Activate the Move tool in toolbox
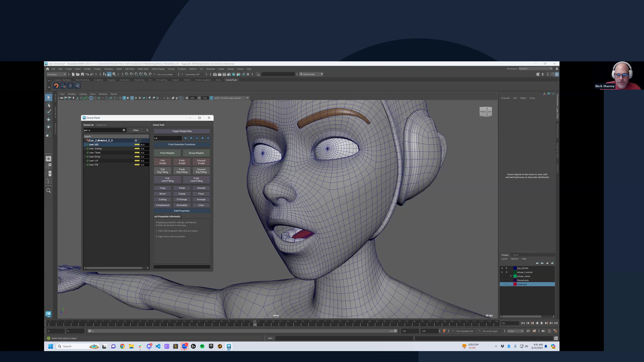Screen dimensions: 644x362 pyautogui.click(x=49, y=120)
